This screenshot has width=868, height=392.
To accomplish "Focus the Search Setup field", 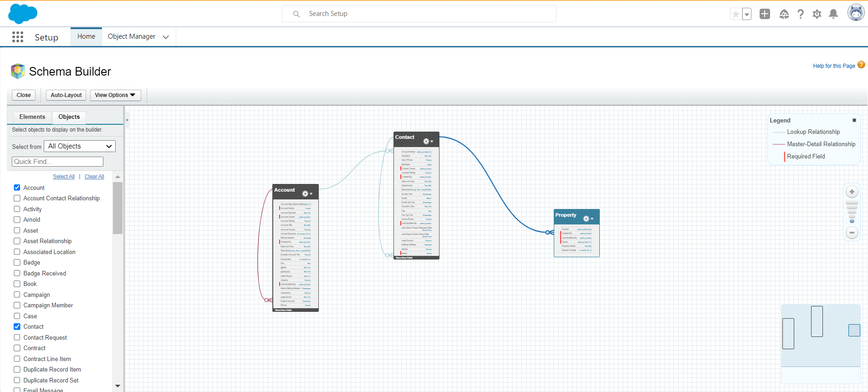I will (x=419, y=14).
